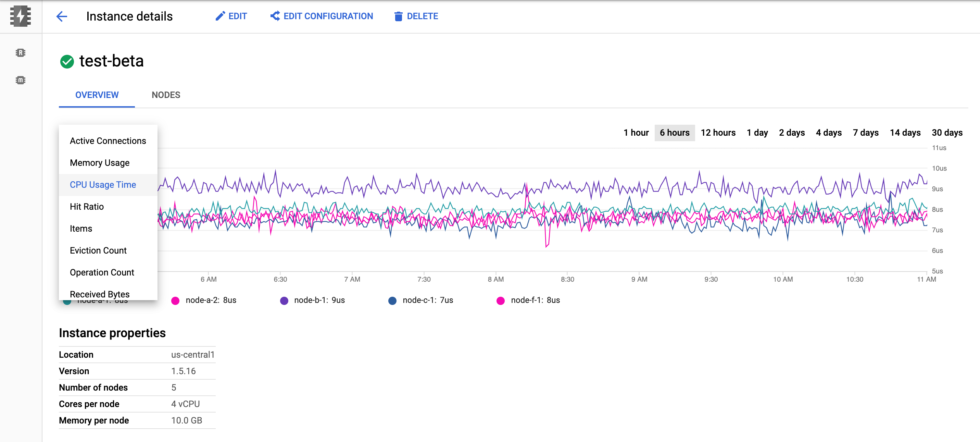Switch time range to 30 days

pos(946,133)
